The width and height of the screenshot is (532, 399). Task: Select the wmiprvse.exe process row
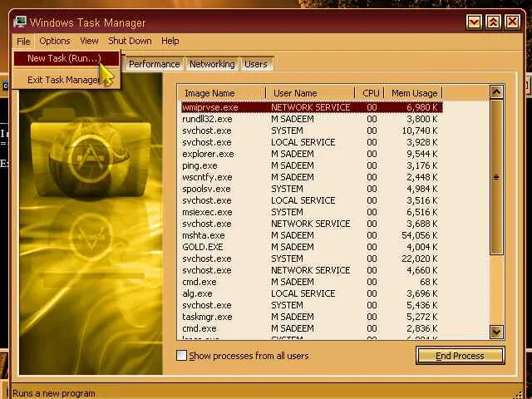(312, 107)
